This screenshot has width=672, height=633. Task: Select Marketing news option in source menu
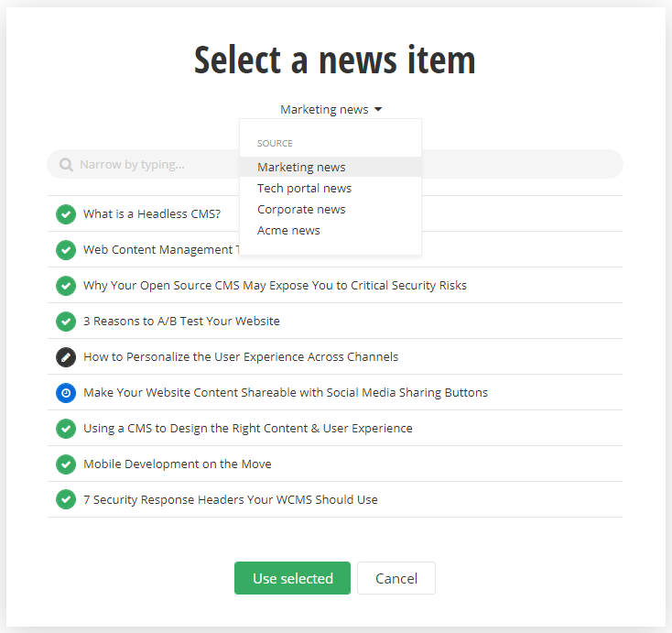pyautogui.click(x=301, y=168)
